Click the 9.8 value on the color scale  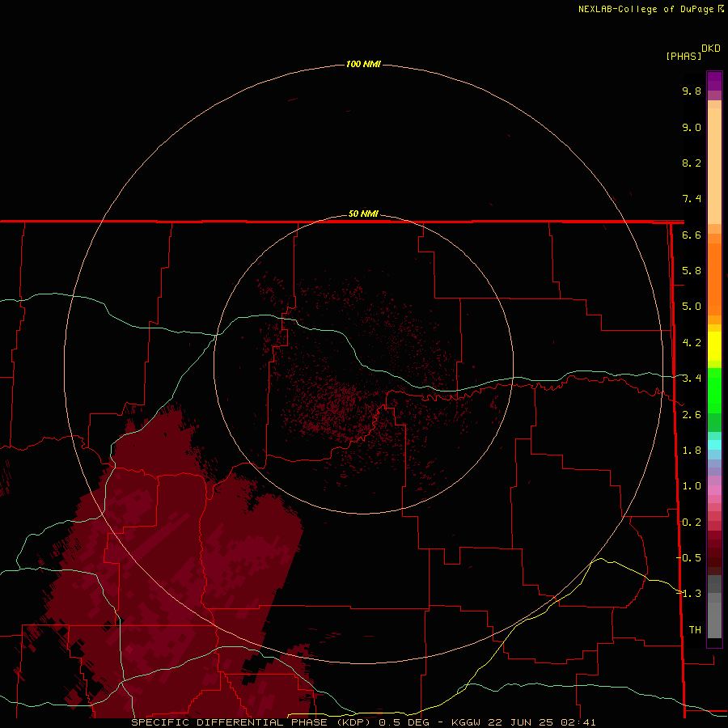(692, 91)
